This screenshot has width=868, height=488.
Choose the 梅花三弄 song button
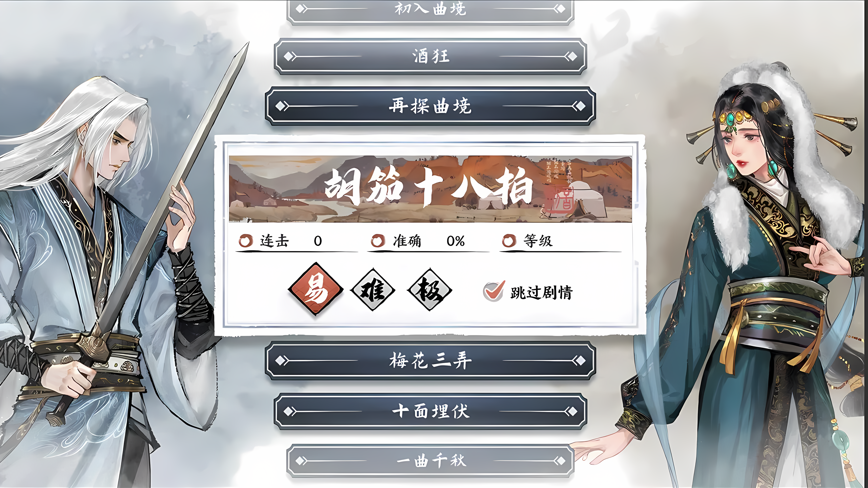click(x=430, y=361)
